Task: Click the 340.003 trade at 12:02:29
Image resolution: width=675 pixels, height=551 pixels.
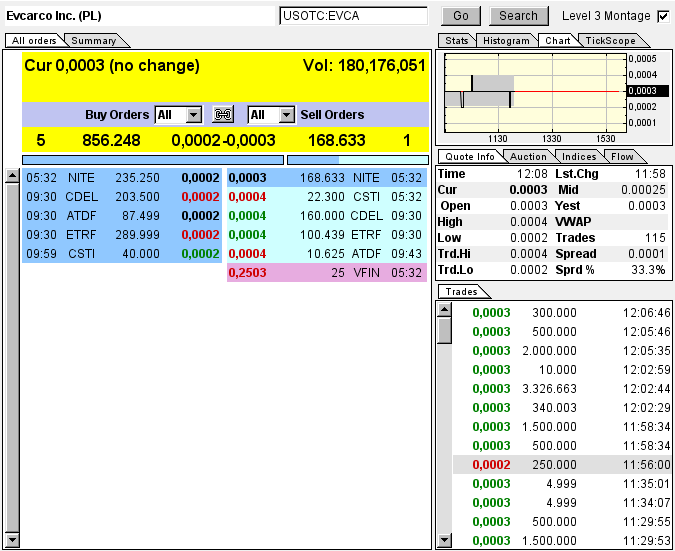Action: pyautogui.click(x=562, y=408)
